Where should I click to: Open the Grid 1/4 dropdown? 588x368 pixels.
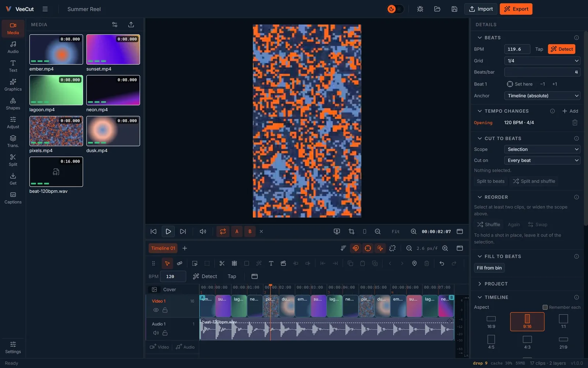(542, 61)
